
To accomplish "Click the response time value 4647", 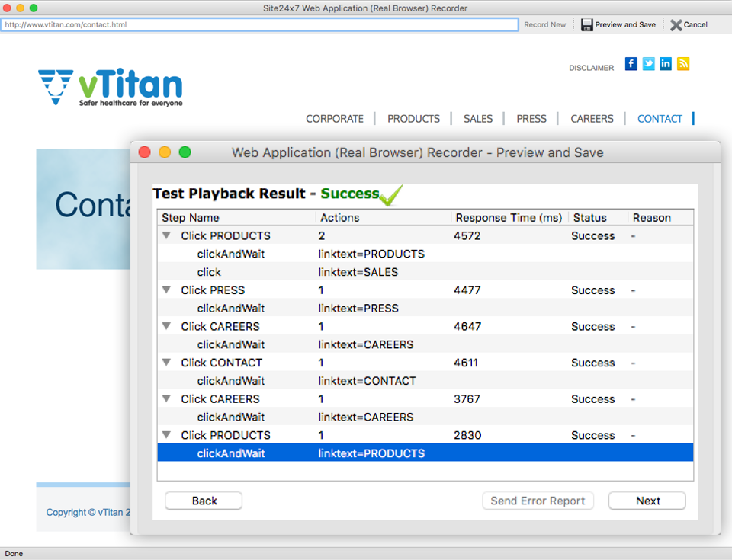I will click(x=467, y=326).
